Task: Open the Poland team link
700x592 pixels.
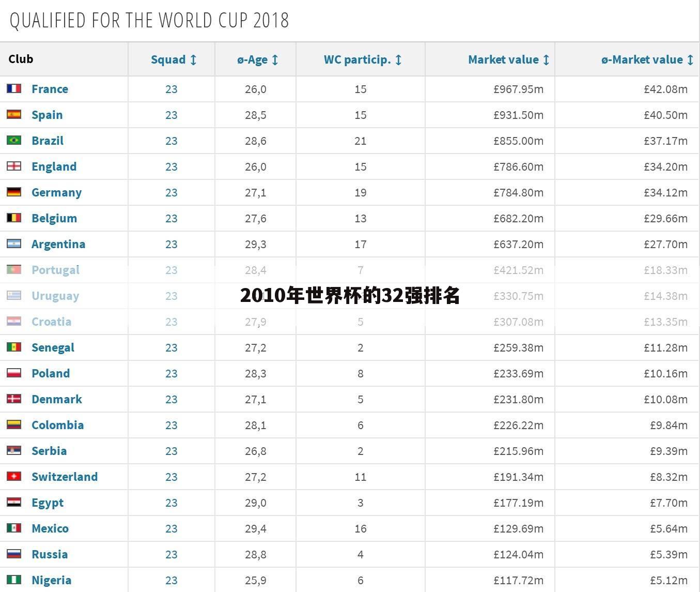Action: (x=51, y=373)
